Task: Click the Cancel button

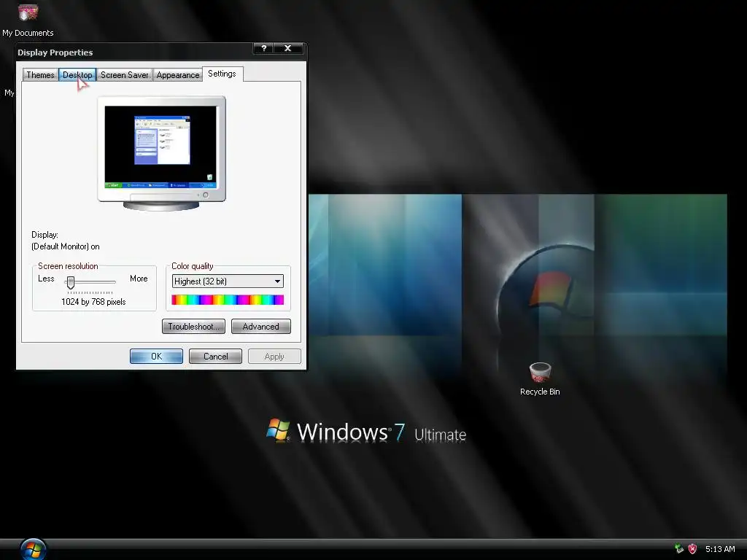Action: (x=215, y=356)
